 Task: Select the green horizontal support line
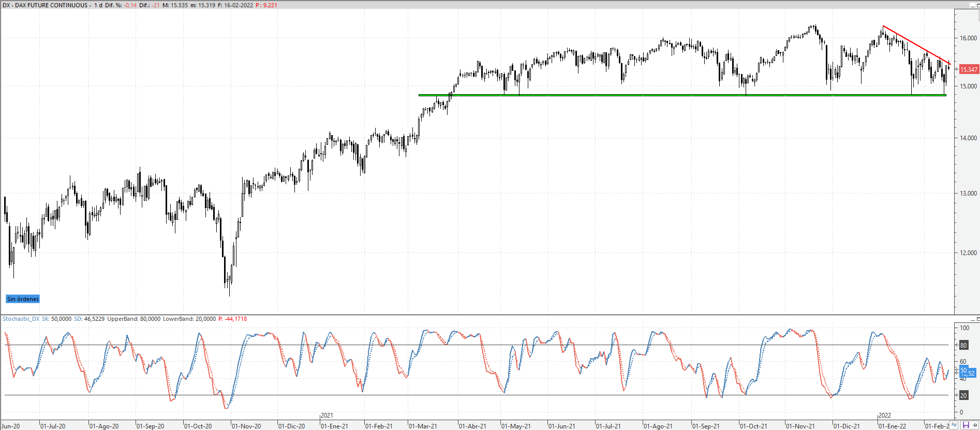(682, 95)
